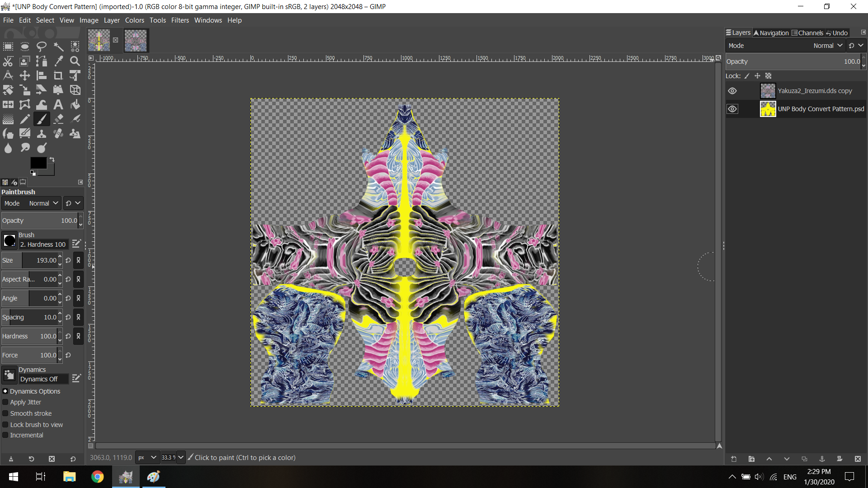This screenshot has height=488, width=868.
Task: Click the foreground color swatch
Action: tap(38, 163)
